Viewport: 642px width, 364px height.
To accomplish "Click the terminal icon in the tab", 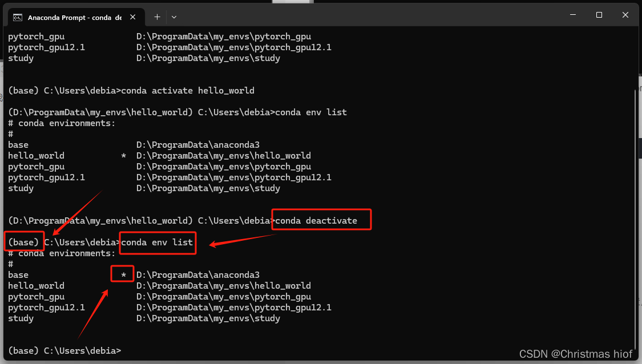I will pyautogui.click(x=18, y=18).
